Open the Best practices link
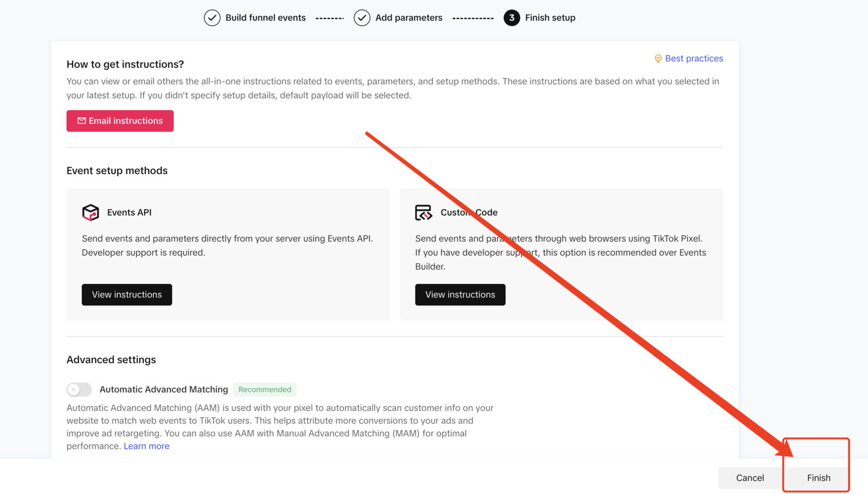The height and width of the screenshot is (494, 868). 694,59
